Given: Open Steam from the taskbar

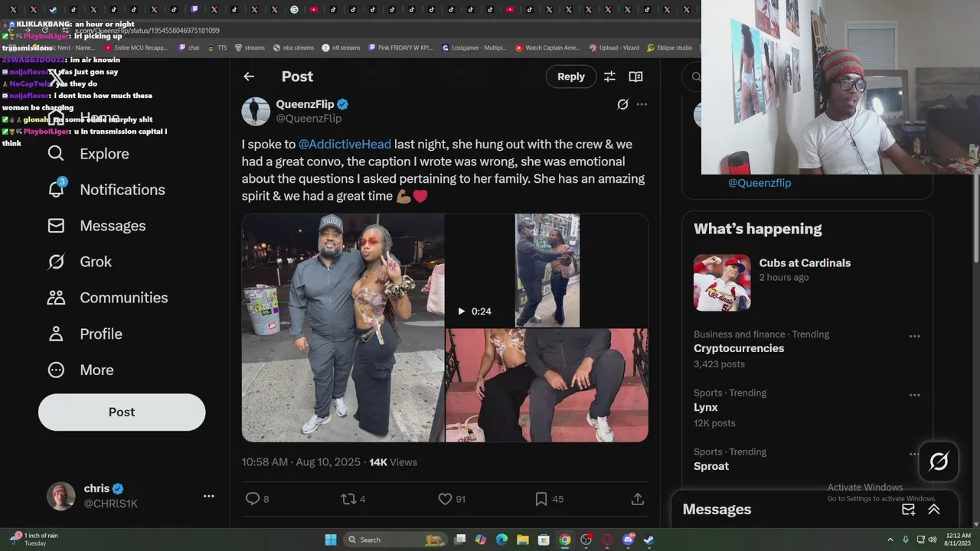Looking at the screenshot, I should [x=648, y=540].
